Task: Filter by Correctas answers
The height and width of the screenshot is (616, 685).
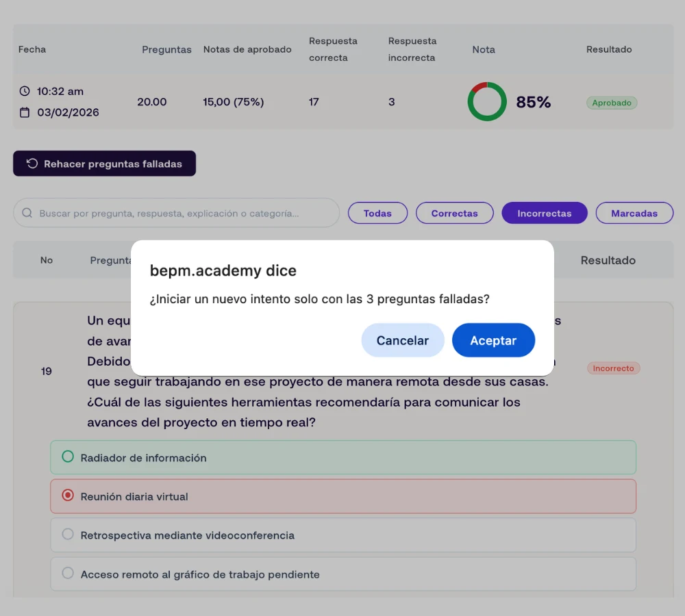Action: click(x=454, y=213)
